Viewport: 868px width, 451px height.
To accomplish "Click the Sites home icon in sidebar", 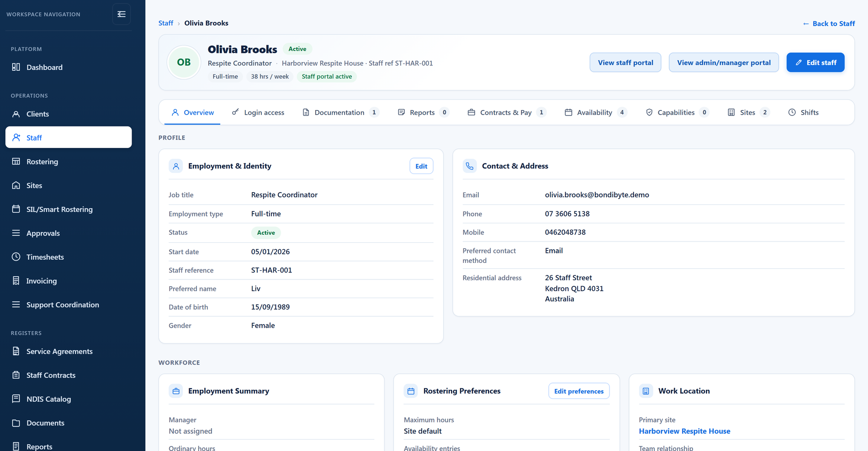I will point(16,185).
